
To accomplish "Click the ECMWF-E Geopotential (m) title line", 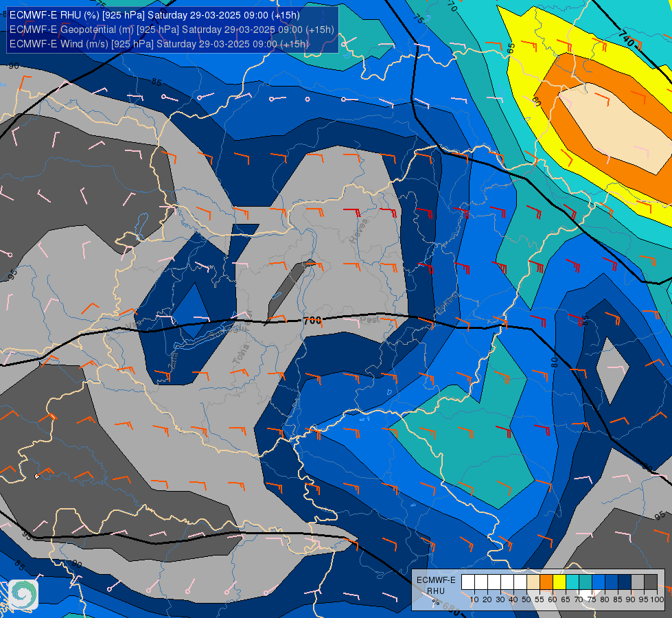I will [172, 30].
